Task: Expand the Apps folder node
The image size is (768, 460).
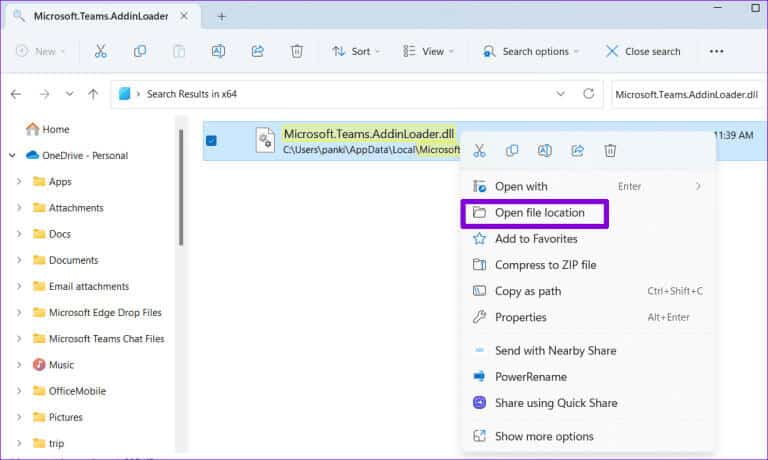Action: click(19, 181)
